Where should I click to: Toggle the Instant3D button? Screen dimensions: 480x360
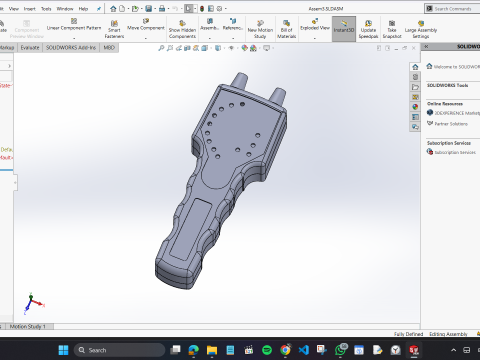point(344,29)
